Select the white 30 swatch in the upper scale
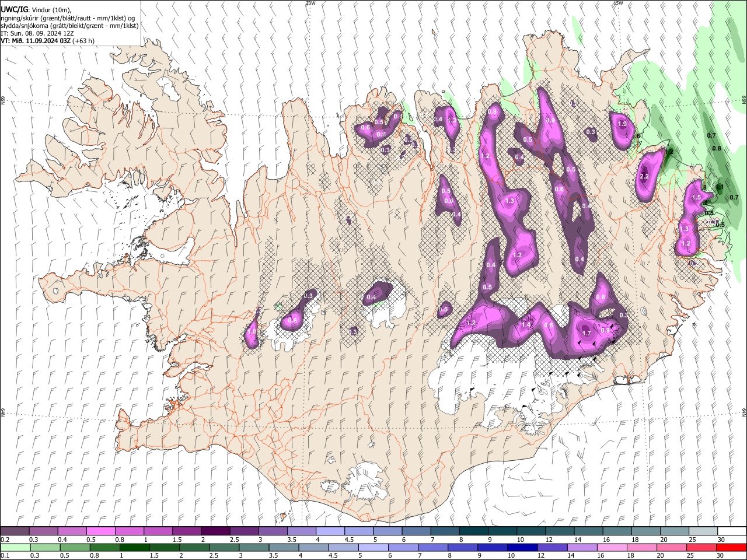The width and height of the screenshot is (747, 560). click(x=732, y=531)
